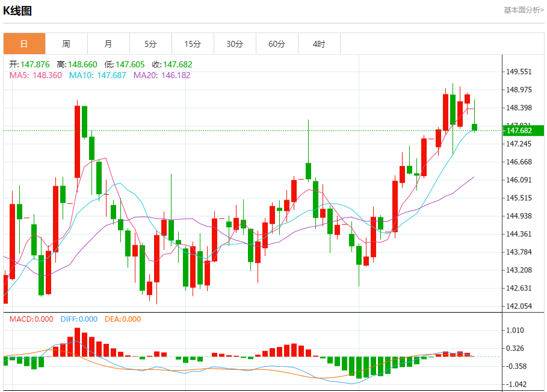Click the DIFF:0.000 indicator label
The image size is (547, 392).
(x=79, y=319)
